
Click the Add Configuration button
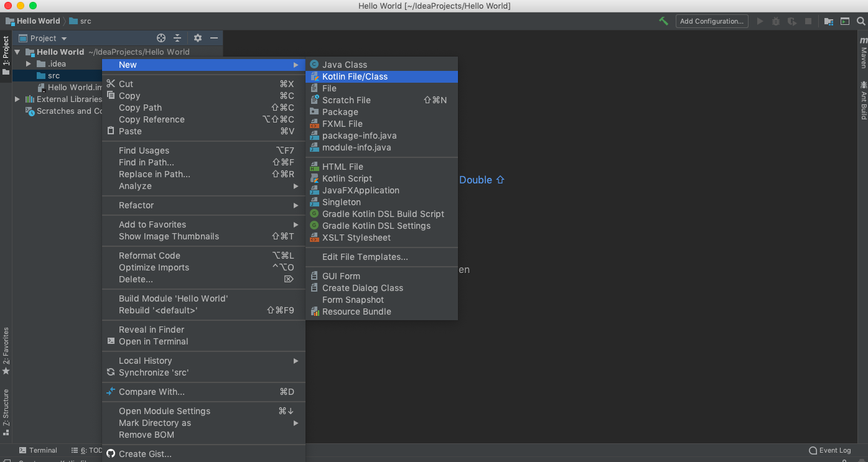[x=712, y=21]
